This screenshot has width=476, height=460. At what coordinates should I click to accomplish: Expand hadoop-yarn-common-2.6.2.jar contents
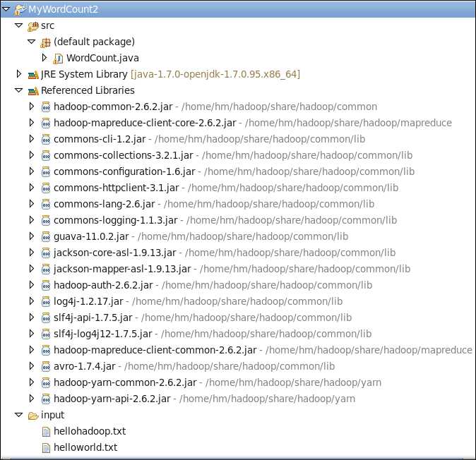[x=32, y=382]
